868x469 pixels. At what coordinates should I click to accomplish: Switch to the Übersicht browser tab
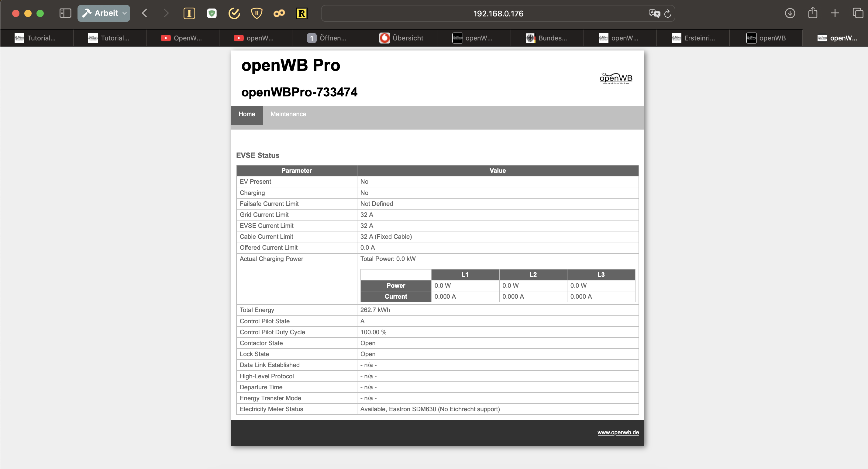pyautogui.click(x=401, y=38)
